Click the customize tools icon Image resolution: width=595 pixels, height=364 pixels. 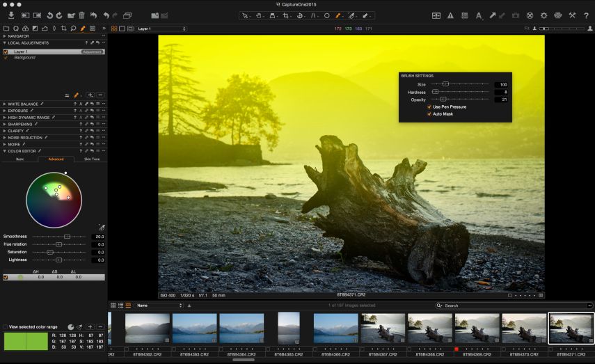(x=572, y=15)
